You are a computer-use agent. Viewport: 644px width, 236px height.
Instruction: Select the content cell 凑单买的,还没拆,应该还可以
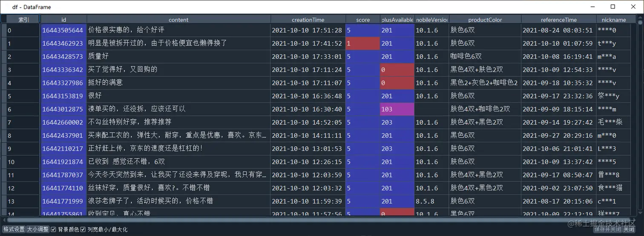pyautogui.click(x=178, y=109)
